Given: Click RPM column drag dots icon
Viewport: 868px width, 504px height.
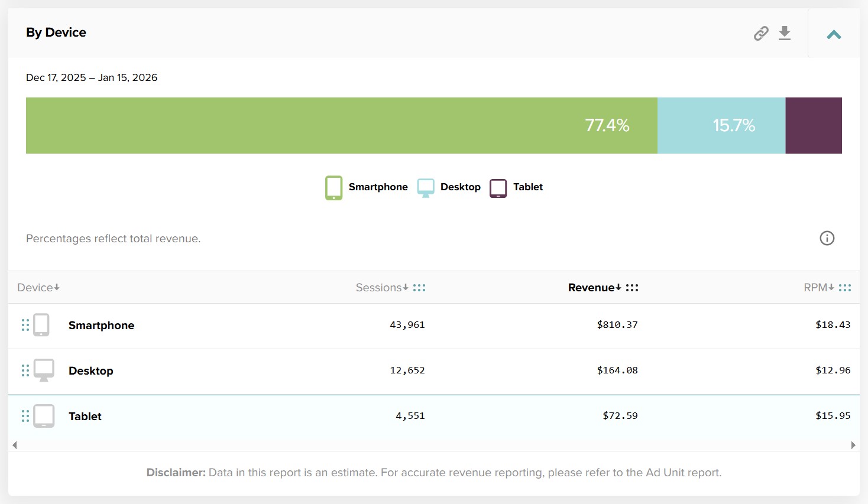Looking at the screenshot, I should (845, 288).
